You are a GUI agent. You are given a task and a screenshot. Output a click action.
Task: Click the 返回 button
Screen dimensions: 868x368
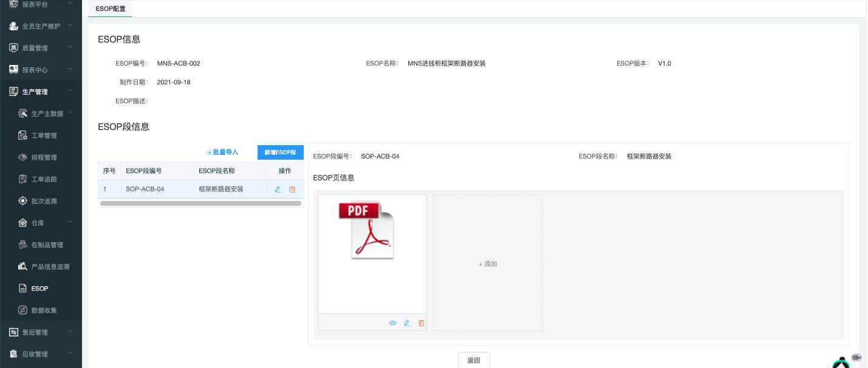point(474,360)
